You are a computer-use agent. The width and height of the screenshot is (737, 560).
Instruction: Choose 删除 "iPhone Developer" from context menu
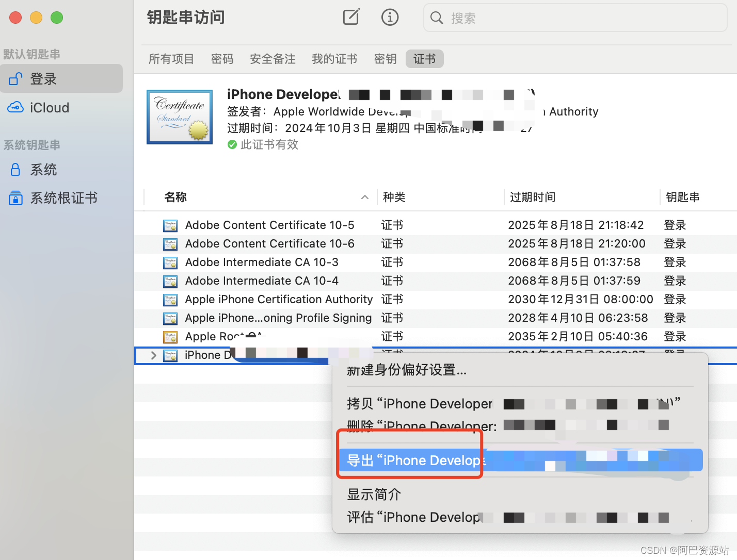[x=520, y=426]
